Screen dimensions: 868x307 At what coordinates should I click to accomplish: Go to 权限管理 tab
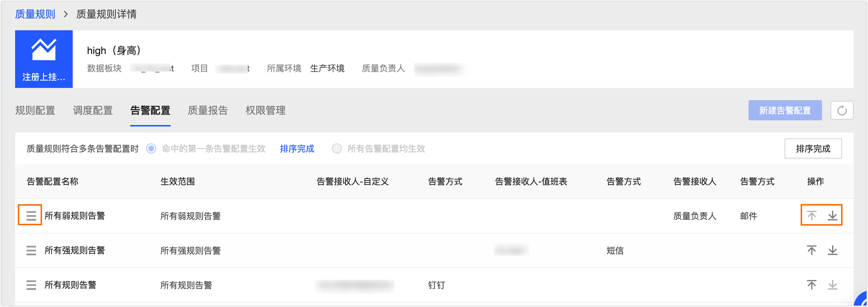click(x=266, y=110)
